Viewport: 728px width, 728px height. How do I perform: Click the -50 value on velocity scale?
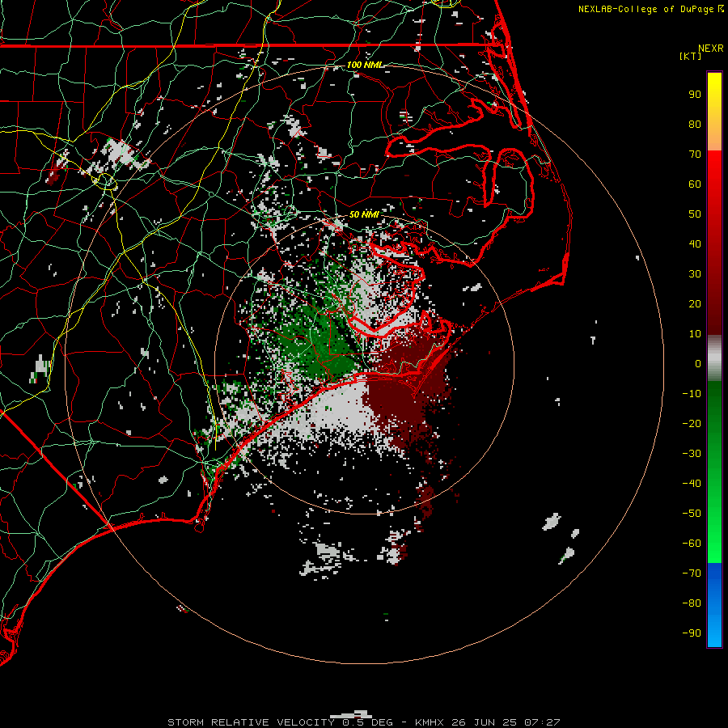coord(692,514)
